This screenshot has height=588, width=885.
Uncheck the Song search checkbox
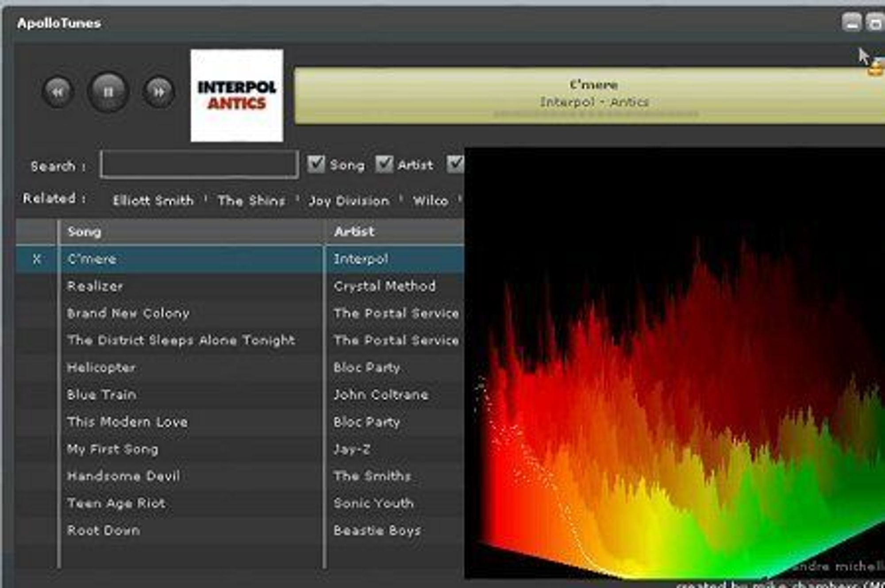(x=316, y=164)
